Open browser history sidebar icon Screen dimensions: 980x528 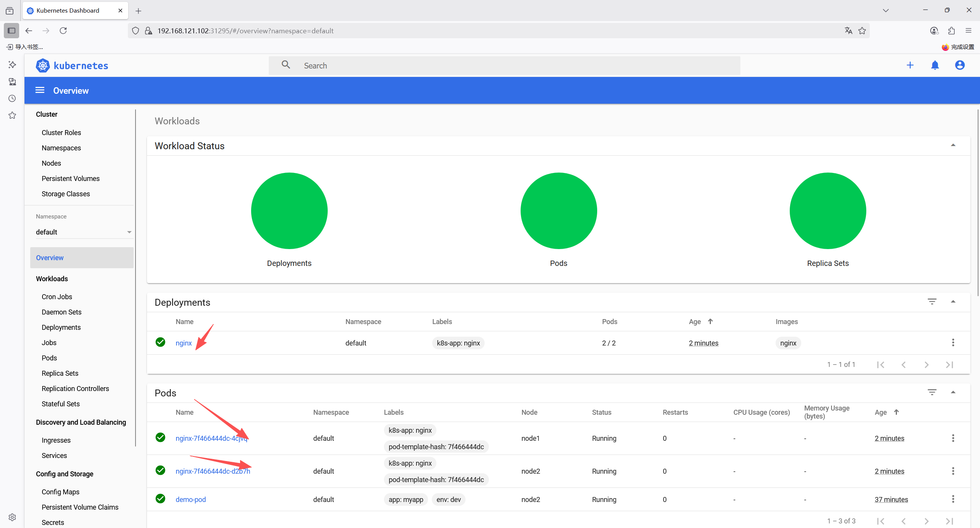pyautogui.click(x=12, y=98)
